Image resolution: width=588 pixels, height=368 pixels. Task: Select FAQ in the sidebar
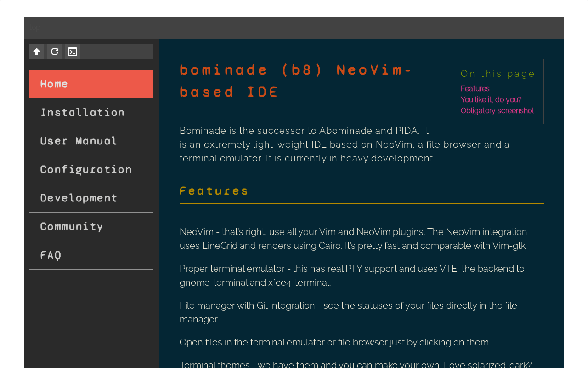point(91,255)
